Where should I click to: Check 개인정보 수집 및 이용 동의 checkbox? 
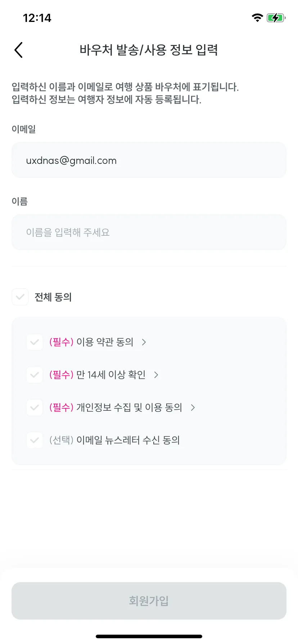tap(35, 408)
